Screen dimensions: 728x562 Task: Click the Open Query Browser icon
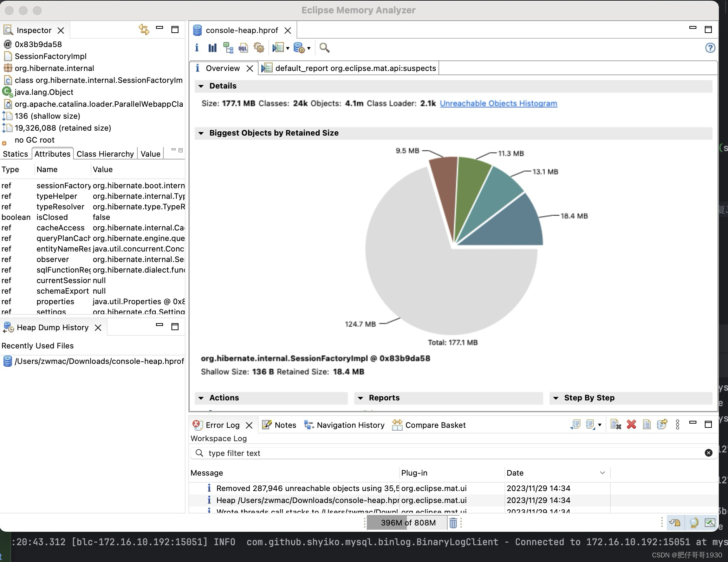tap(299, 48)
